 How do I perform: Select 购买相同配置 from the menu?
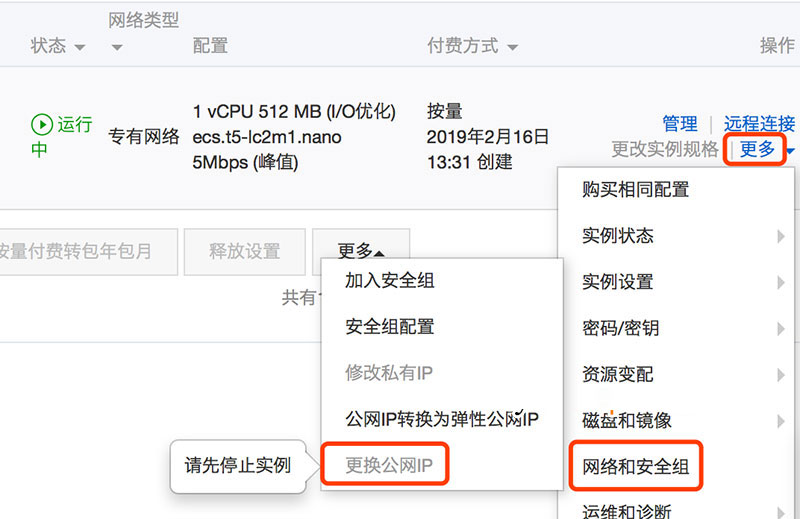(x=635, y=189)
